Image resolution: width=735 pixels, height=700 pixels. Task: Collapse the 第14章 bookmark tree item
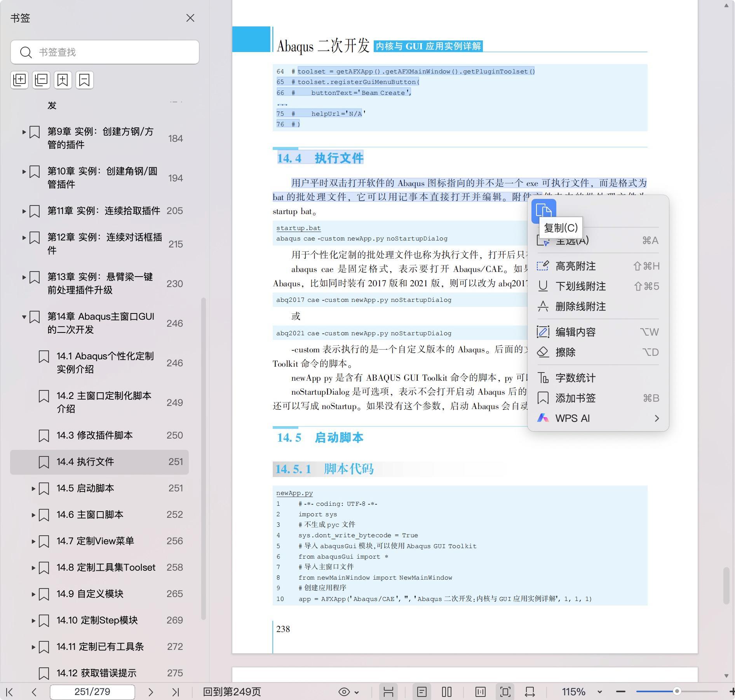pos(24,317)
